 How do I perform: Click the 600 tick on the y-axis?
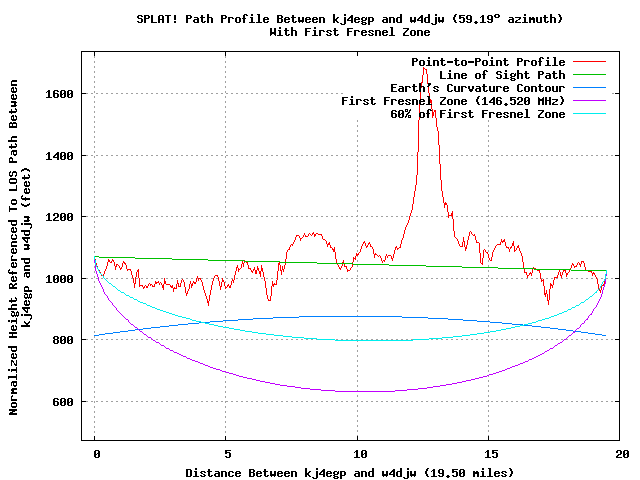click(x=63, y=402)
